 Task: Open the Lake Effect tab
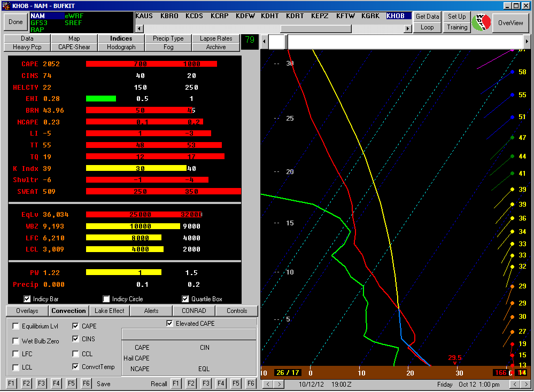pos(110,311)
